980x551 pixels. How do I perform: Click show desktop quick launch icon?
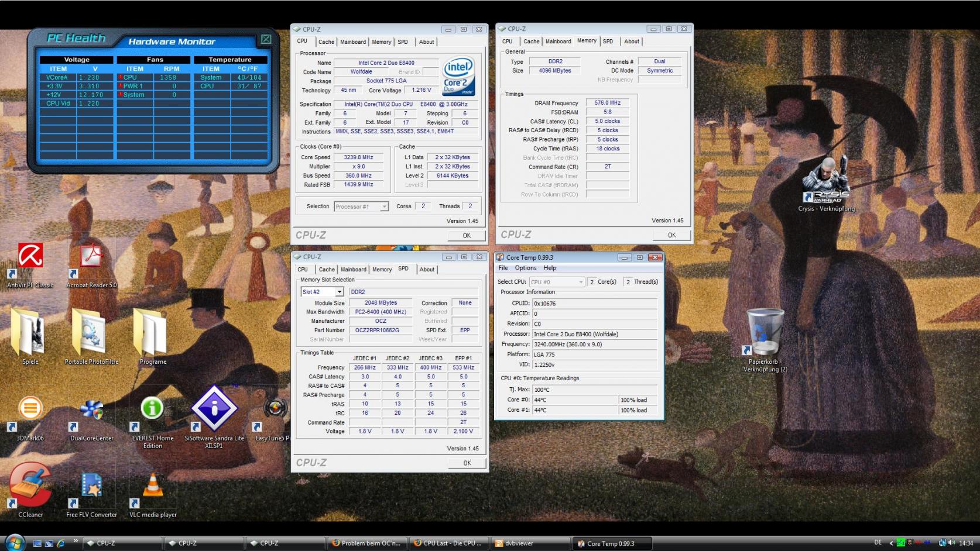tap(37, 543)
